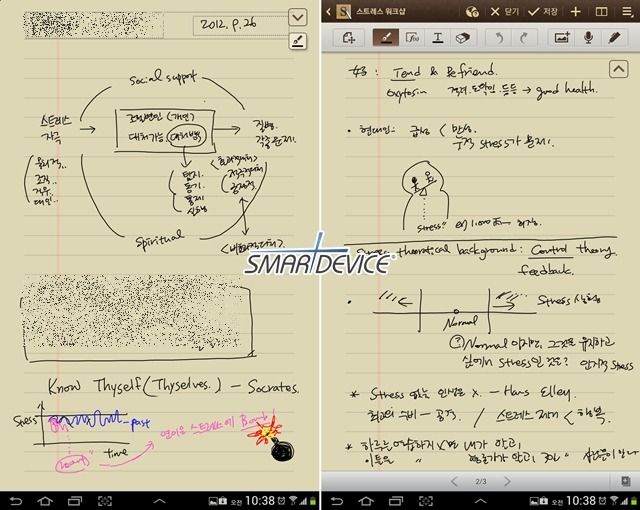The width and height of the screenshot is (640, 510).
Task: Tap the Android home button in left screen
Action: [x=45, y=501]
